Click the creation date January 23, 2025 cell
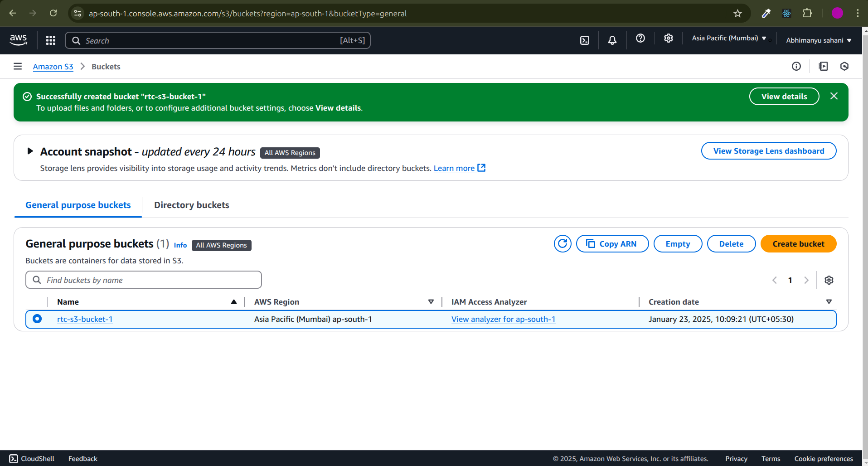Viewport: 868px width, 466px height. (721, 319)
